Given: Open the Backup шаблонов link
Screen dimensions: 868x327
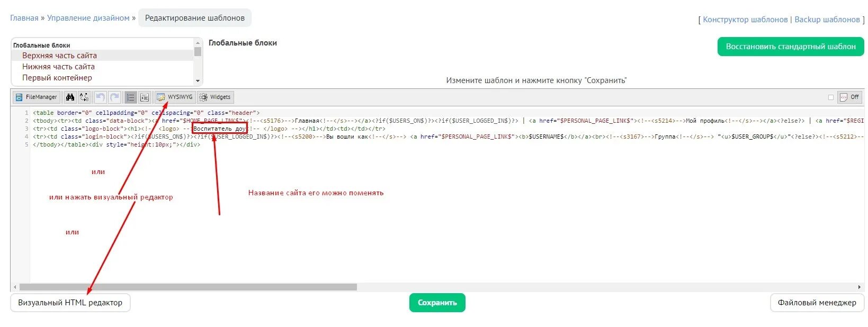Looking at the screenshot, I should 827,20.
